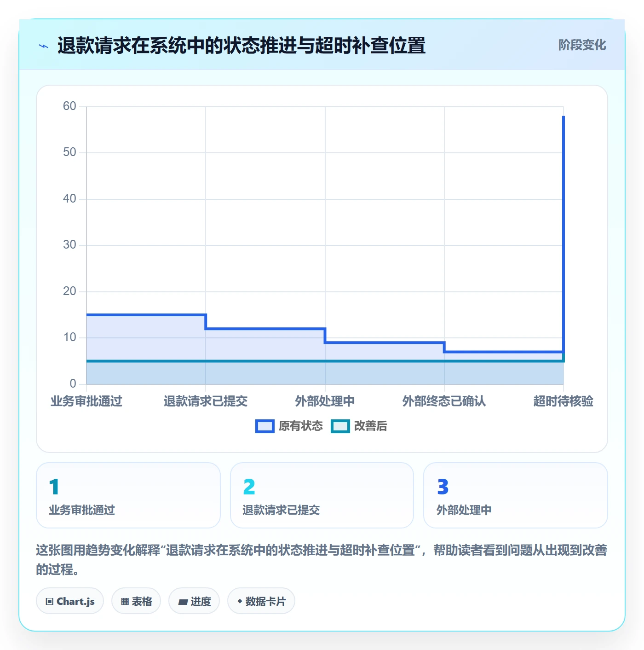The image size is (644, 650).
Task: Click the 改善后 legend text
Action: [x=371, y=426]
